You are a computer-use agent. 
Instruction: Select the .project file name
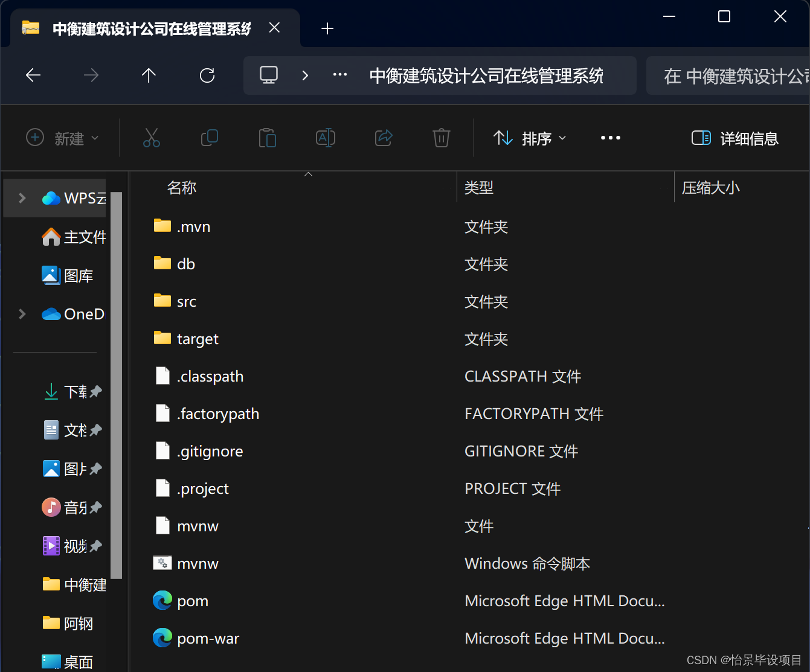(x=203, y=488)
